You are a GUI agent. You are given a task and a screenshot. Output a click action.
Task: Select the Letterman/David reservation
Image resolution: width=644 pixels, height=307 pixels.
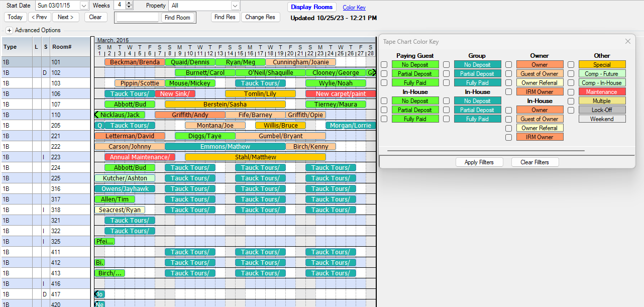[x=130, y=136]
